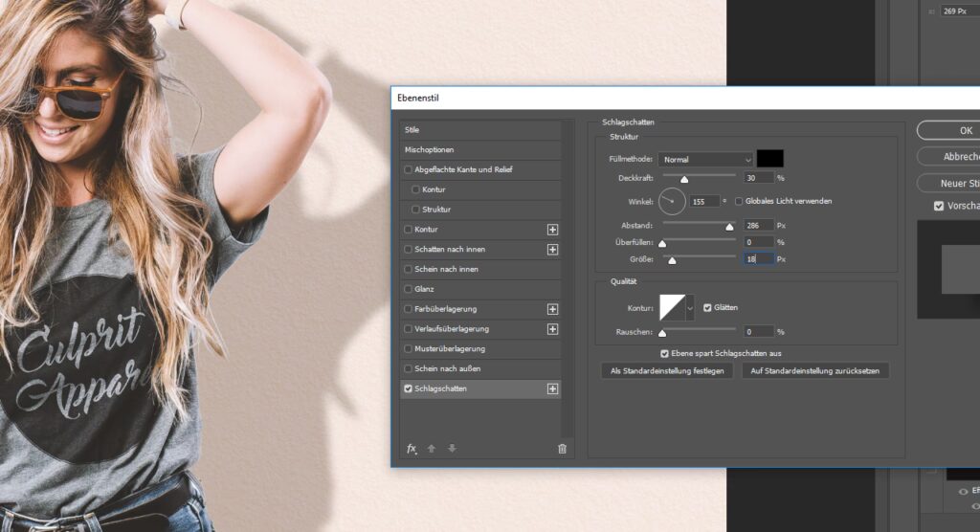This screenshot has height=532, width=980.
Task: Open the Mischoptionen section
Action: (x=429, y=150)
